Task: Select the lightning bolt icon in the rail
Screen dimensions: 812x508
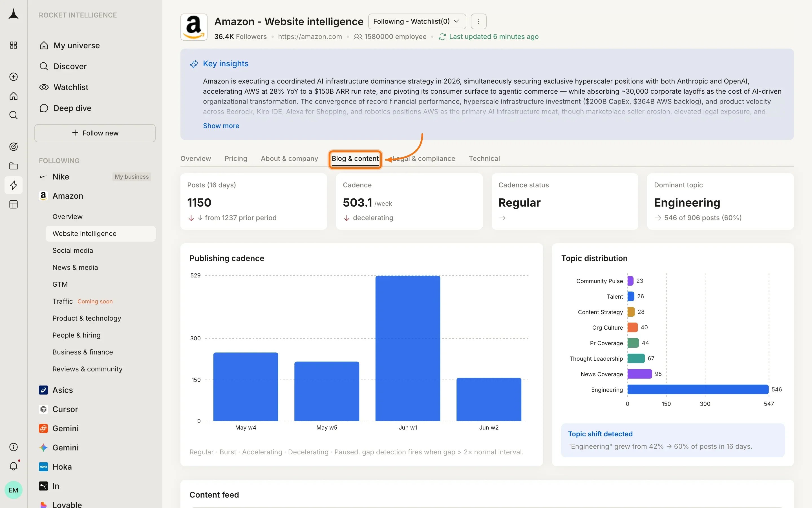Action: coord(14,185)
